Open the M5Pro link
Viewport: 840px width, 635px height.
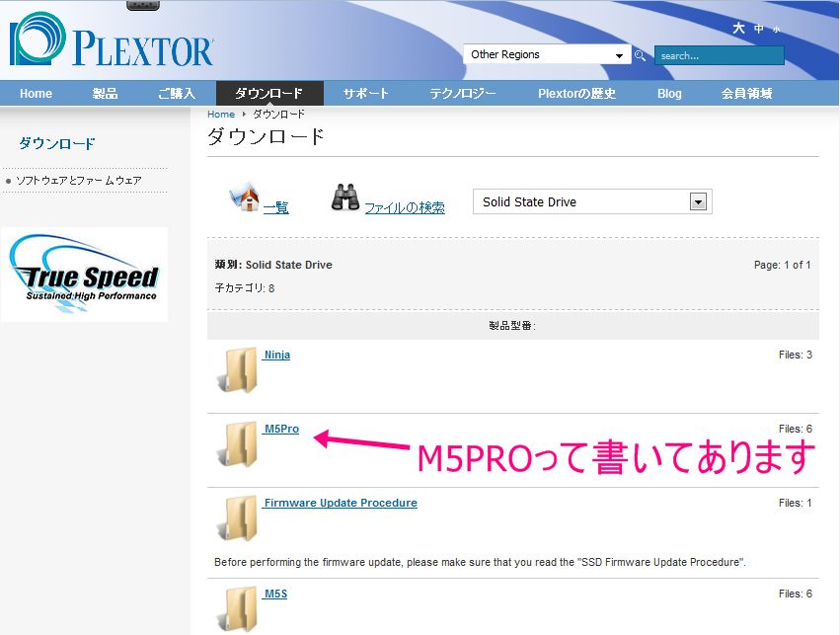281,429
